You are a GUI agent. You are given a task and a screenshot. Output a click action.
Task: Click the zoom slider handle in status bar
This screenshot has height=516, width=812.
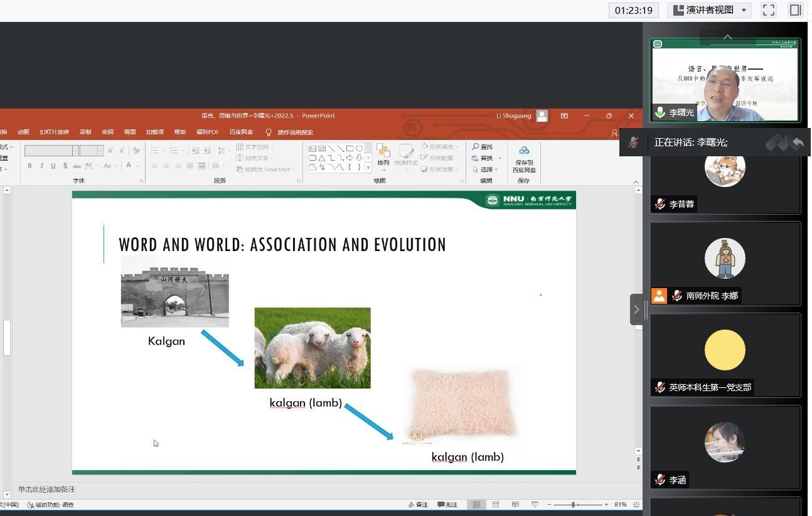(x=573, y=505)
